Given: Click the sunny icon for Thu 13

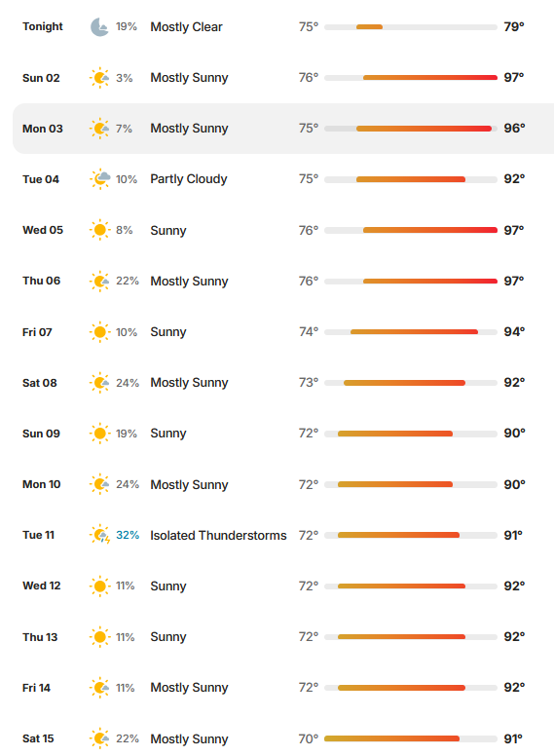Looking at the screenshot, I should 99,636.
